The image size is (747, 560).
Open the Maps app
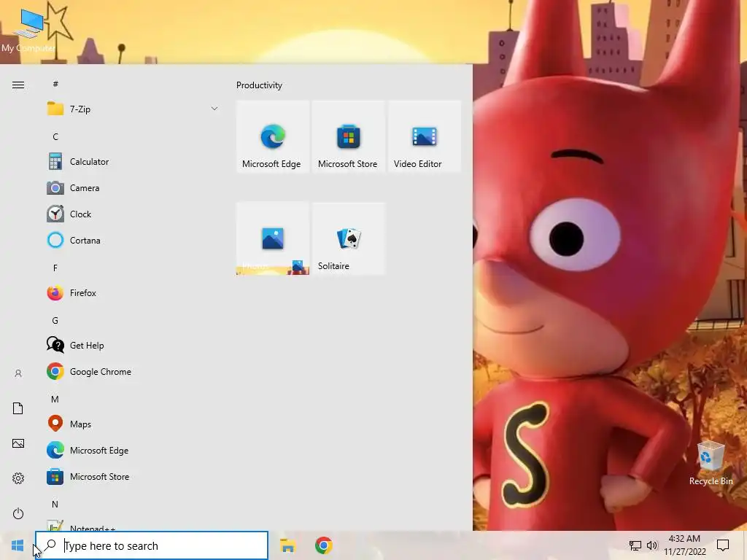133,424
